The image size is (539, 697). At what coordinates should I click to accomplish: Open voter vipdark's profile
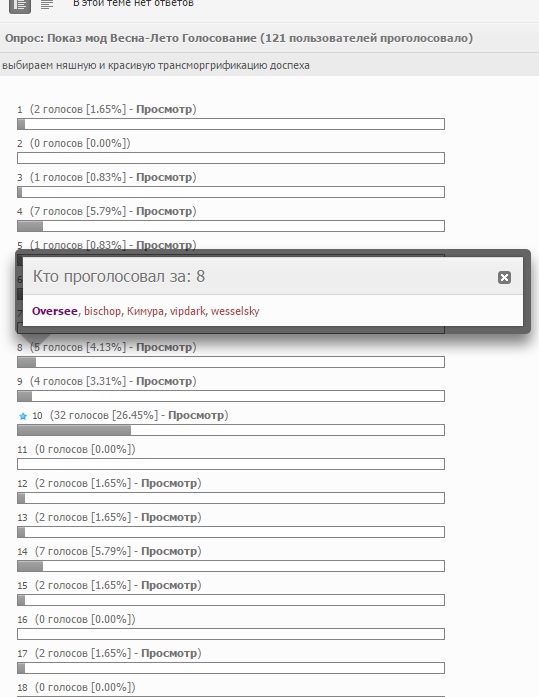point(188,311)
